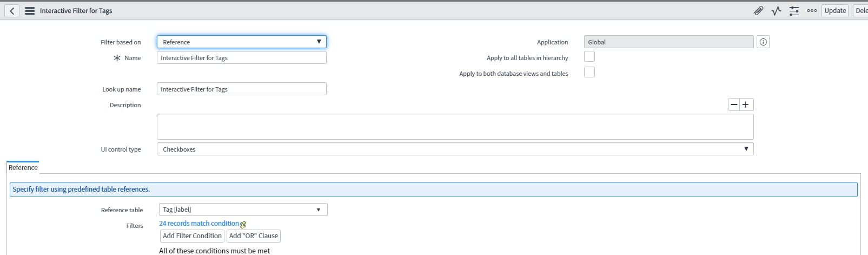Click the icon beside records match condition
The height and width of the screenshot is (255, 868).
(243, 224)
